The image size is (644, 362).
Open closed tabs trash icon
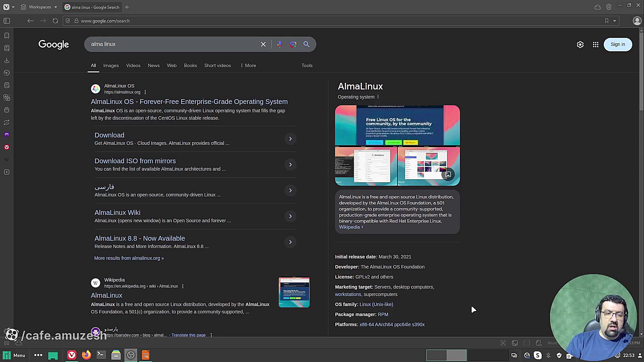click(x=609, y=7)
